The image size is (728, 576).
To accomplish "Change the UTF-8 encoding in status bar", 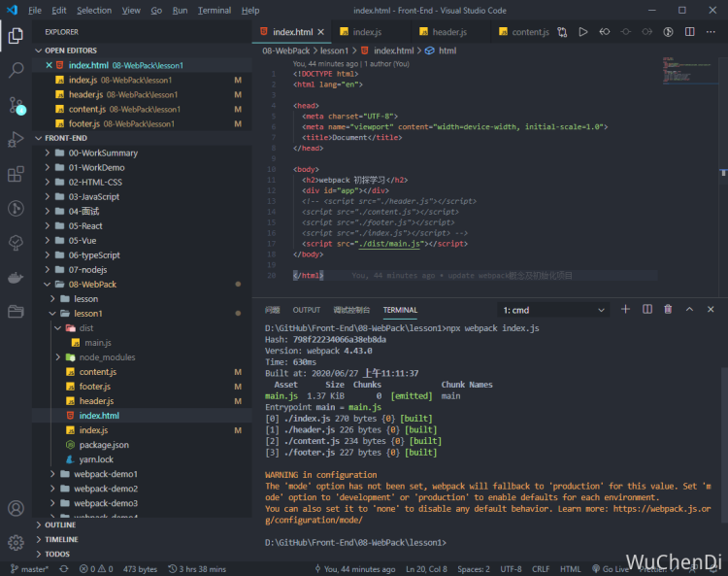I will point(511,569).
